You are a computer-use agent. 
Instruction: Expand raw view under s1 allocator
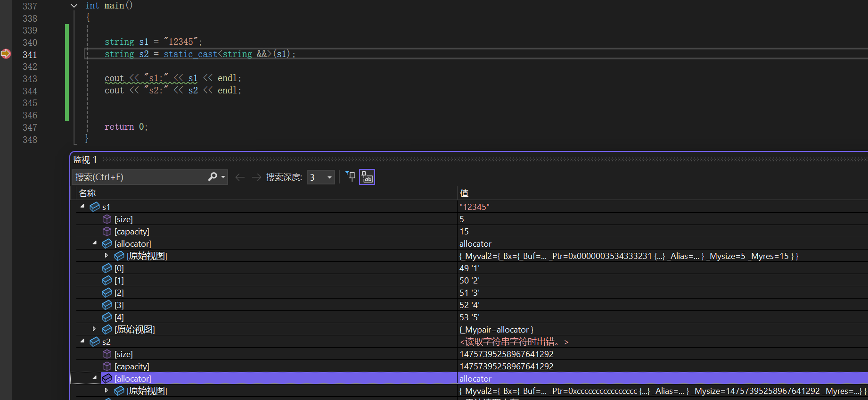click(x=106, y=255)
